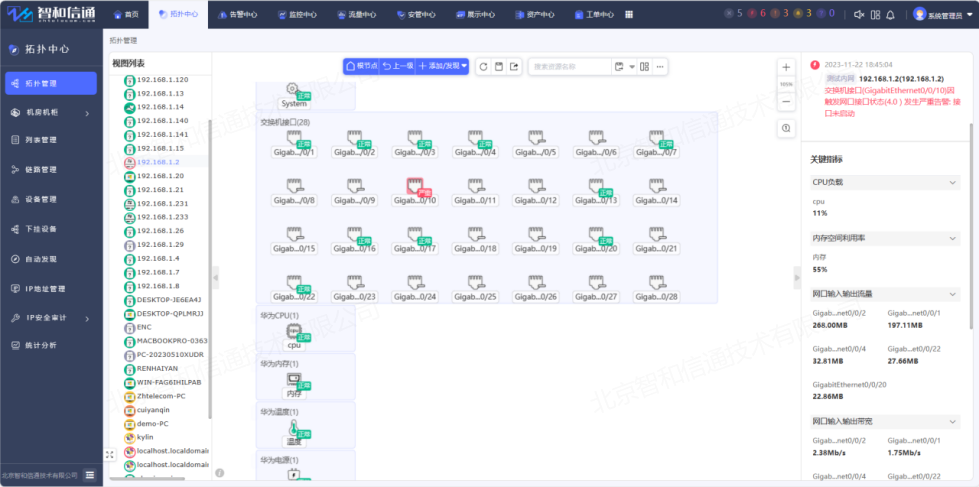Select the cpu node icon
This screenshot has height=487, width=979.
pos(294,331)
